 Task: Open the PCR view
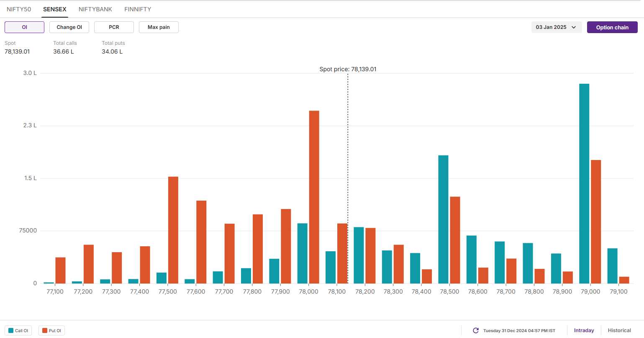(114, 27)
